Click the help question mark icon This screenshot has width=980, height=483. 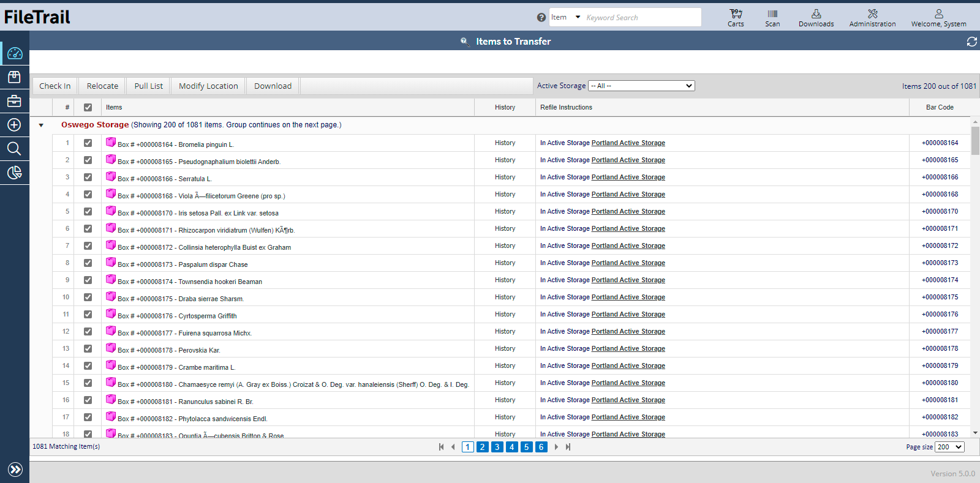tap(541, 18)
